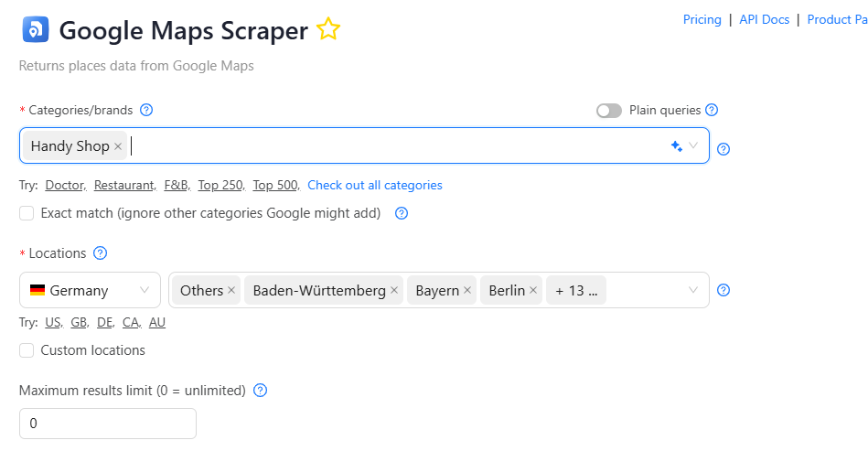Expand the regions list dropdown arrow

click(x=693, y=290)
